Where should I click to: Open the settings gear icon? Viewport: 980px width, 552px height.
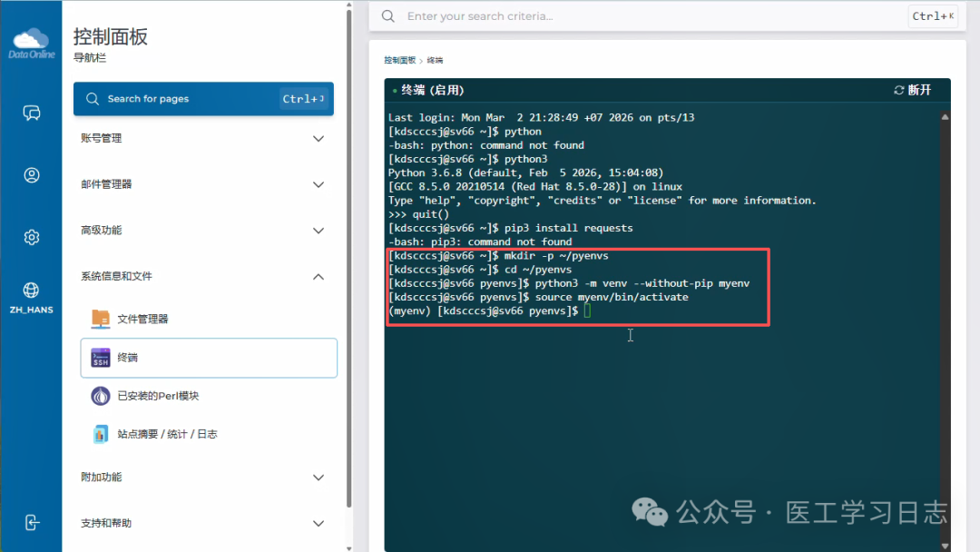32,237
